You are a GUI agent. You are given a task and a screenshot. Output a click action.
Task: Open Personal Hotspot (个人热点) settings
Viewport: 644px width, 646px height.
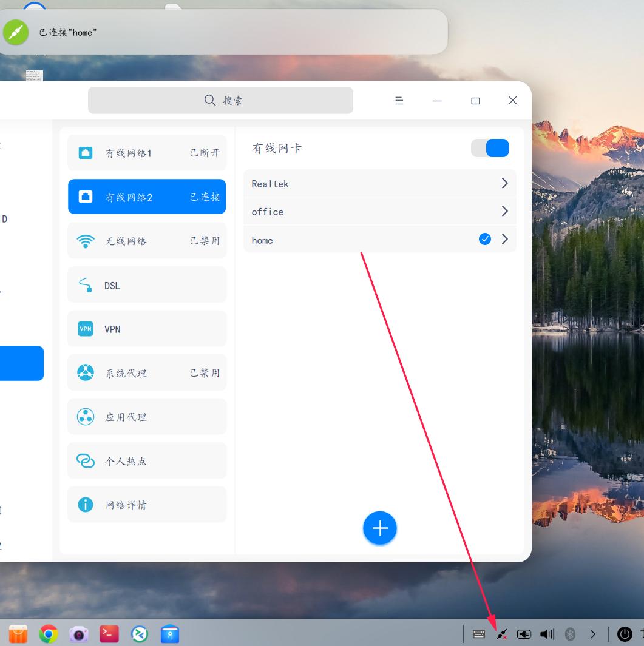pos(147,460)
